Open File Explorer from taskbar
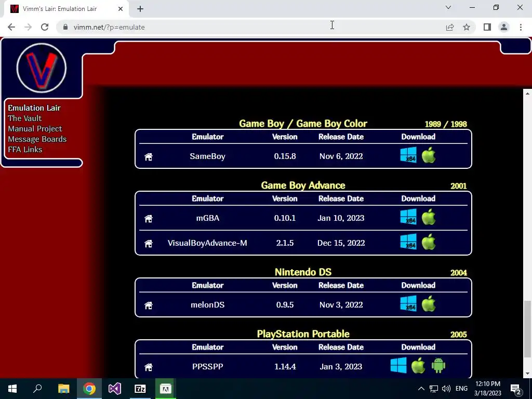 pyautogui.click(x=63, y=389)
